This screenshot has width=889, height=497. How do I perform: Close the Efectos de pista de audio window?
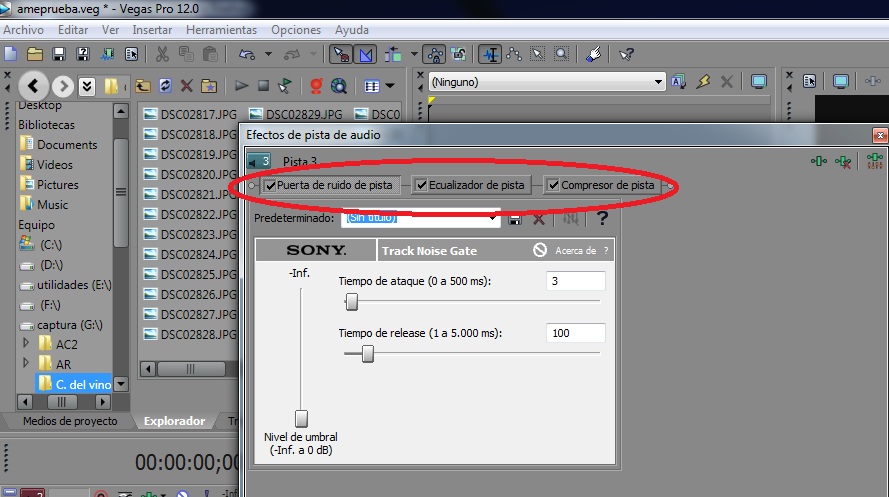click(x=879, y=135)
